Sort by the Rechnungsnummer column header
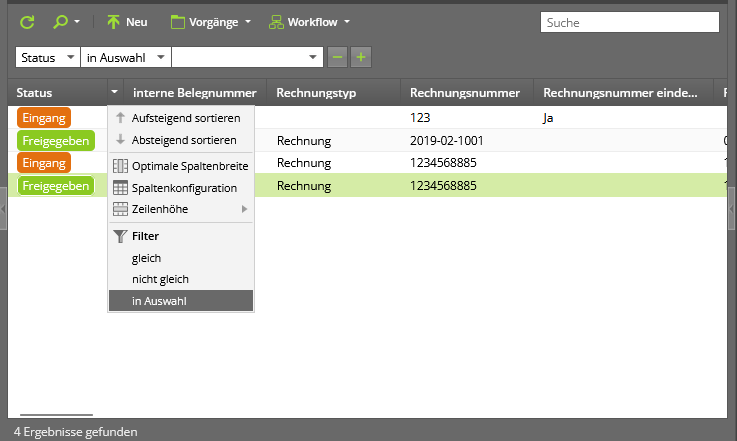The image size is (737, 441). click(x=467, y=93)
